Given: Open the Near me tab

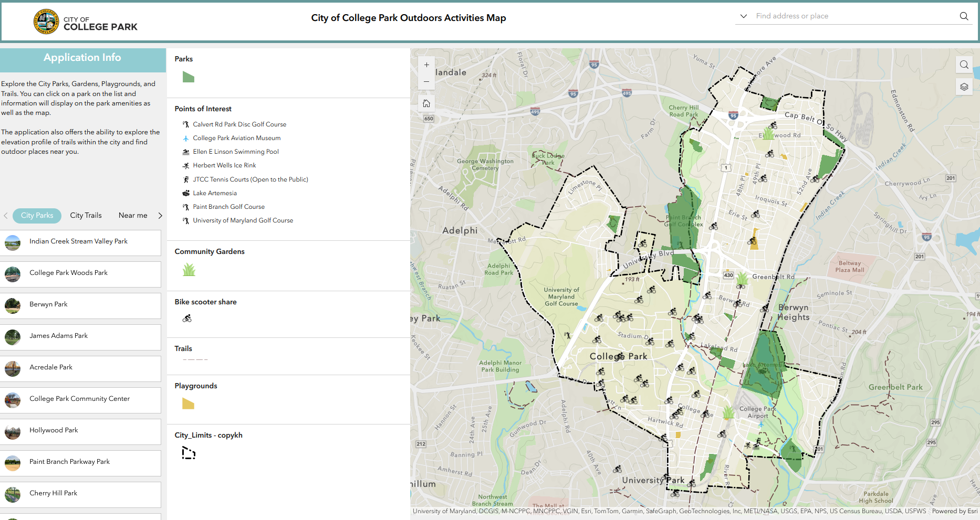Looking at the screenshot, I should (x=133, y=216).
